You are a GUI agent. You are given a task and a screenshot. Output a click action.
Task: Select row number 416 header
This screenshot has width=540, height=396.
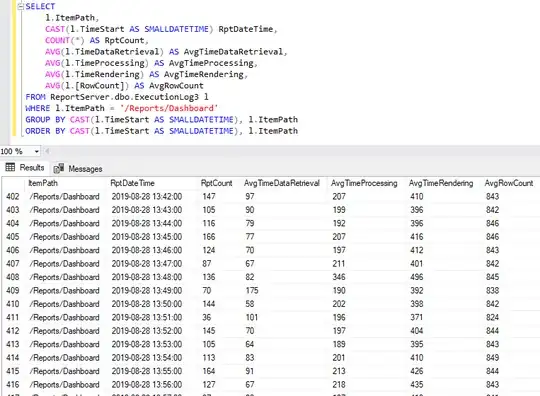[13, 385]
